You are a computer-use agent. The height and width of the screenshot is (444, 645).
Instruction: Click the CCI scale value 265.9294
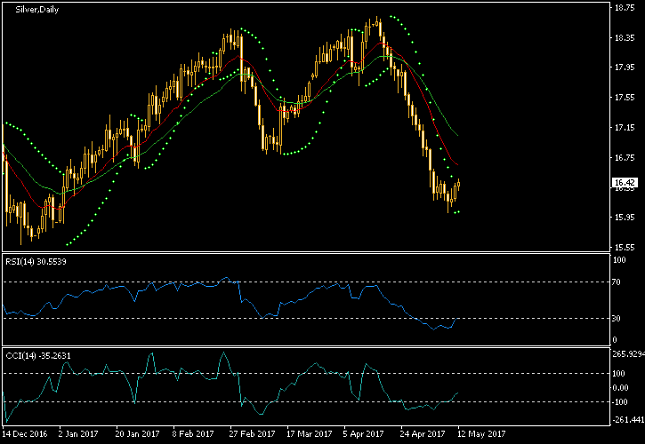[628, 354]
